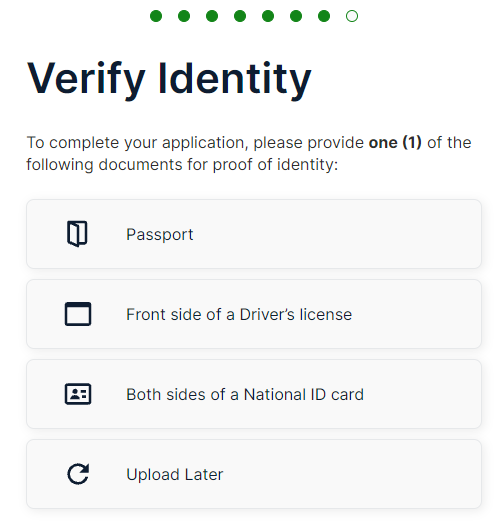
Task: Click the driver's license card icon
Action: click(78, 314)
